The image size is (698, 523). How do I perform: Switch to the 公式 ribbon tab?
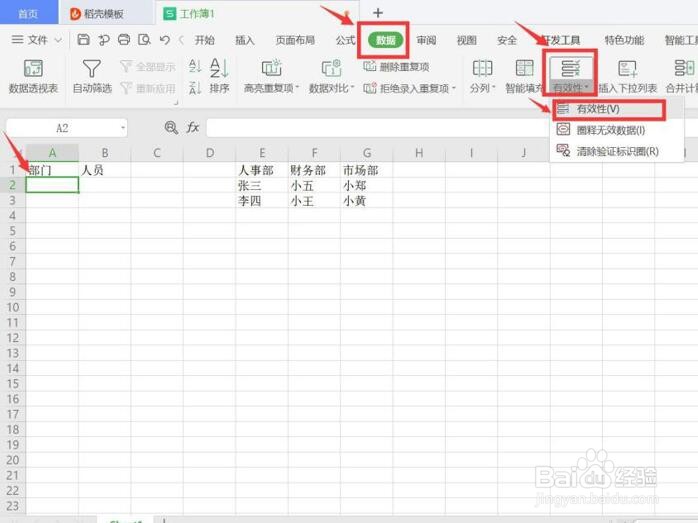(346, 40)
